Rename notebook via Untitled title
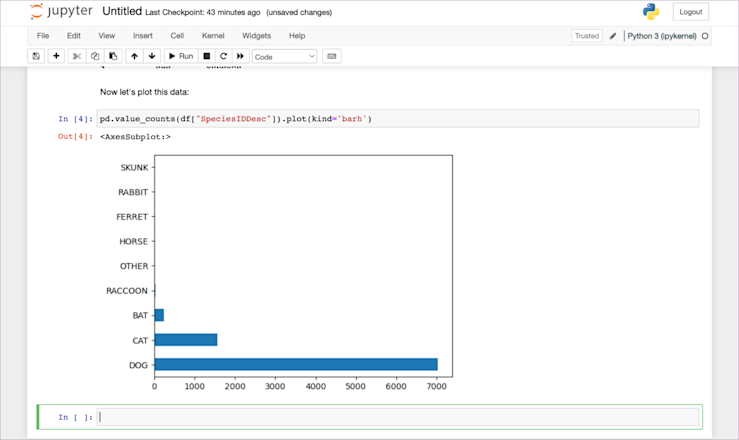 (x=122, y=11)
